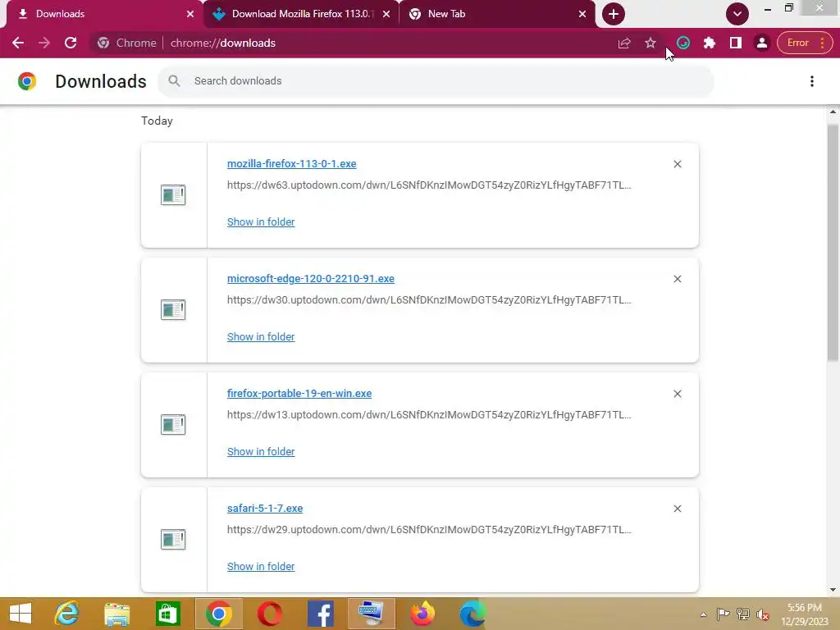
Task: Show mozilla-firefox download in folder
Action: coord(261,221)
